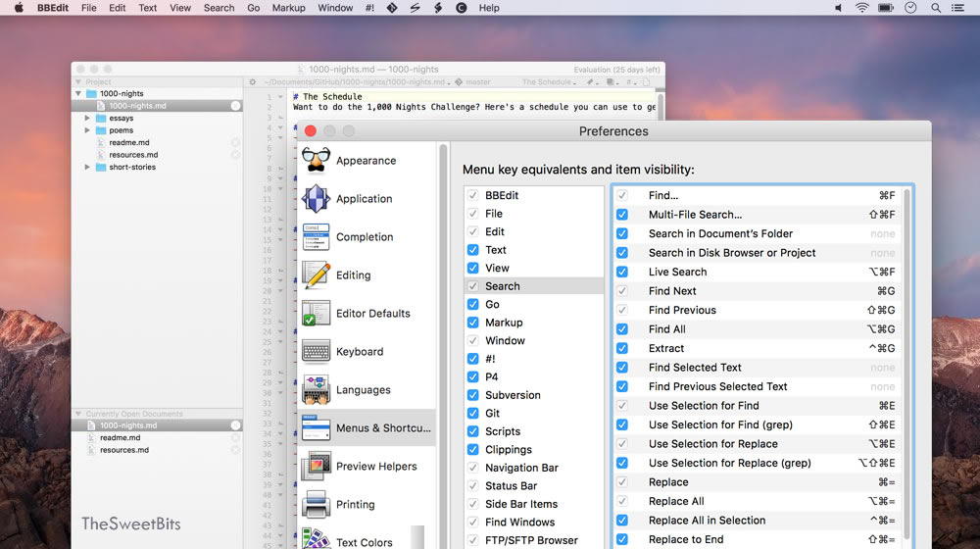Screen dimensions: 980x549
Task: Open the Help menu
Action: pyautogui.click(x=489, y=8)
